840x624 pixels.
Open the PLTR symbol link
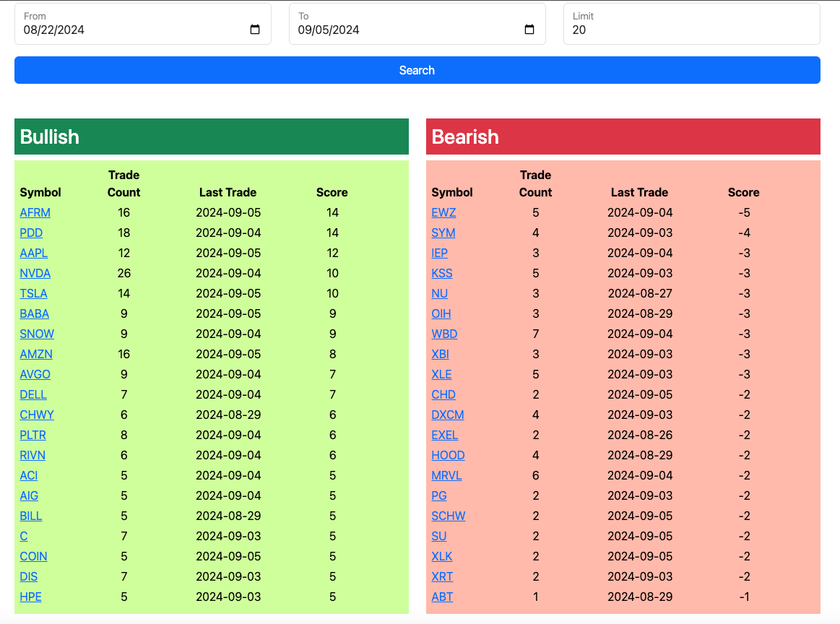click(33, 435)
